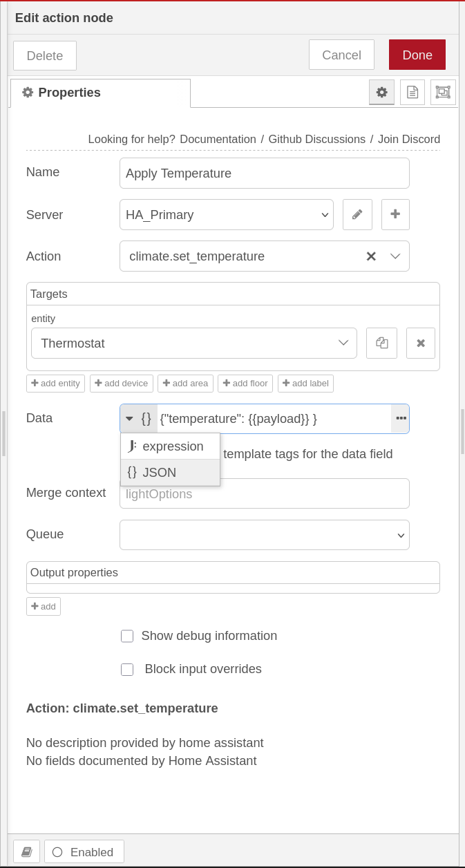Focus Merge context lightOptions field
This screenshot has height=868, width=465.
pos(265,493)
